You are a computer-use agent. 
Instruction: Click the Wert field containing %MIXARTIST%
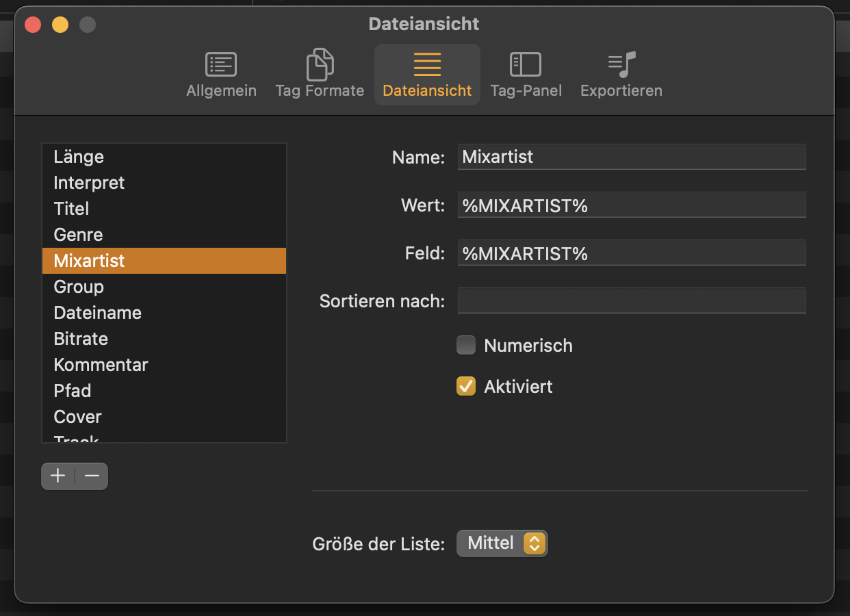coord(631,205)
